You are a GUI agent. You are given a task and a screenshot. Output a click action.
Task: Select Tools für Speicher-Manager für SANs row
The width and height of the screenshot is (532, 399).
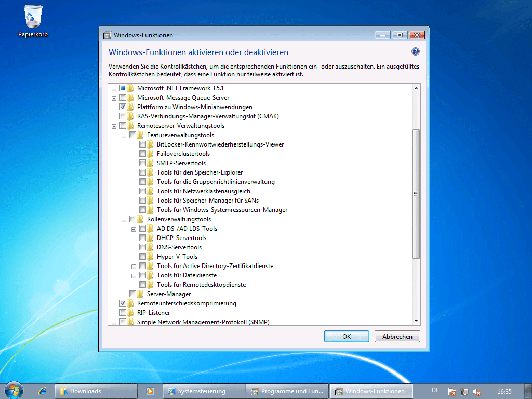208,201
